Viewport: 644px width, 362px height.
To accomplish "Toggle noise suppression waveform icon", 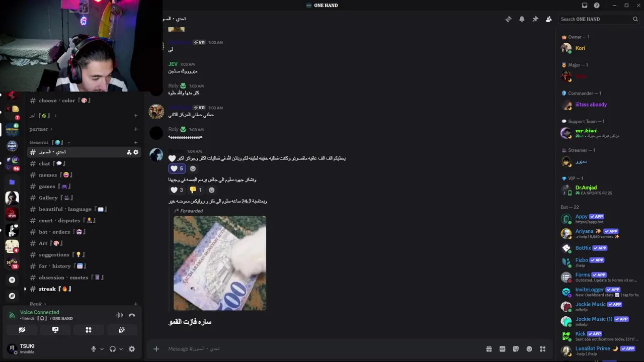I will [120, 315].
